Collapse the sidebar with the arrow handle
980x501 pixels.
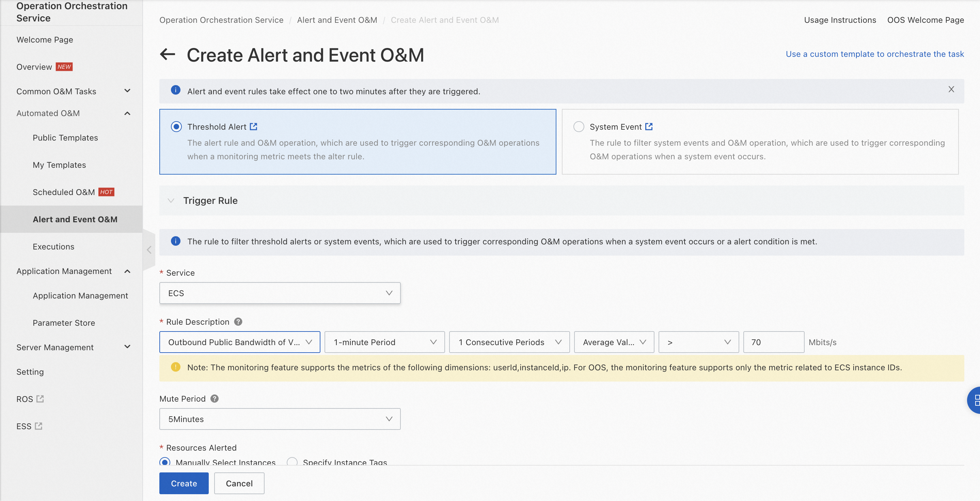point(149,250)
